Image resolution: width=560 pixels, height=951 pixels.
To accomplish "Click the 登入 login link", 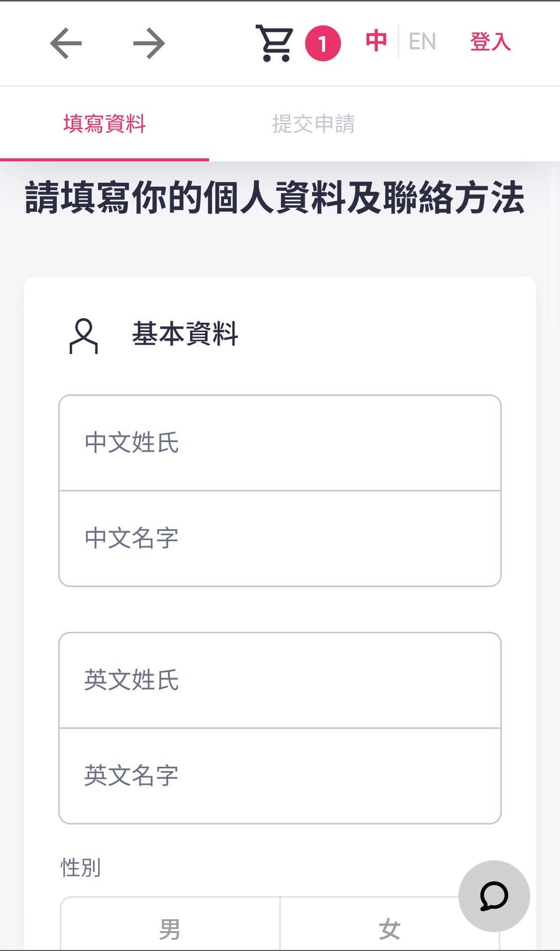I will tap(490, 41).
